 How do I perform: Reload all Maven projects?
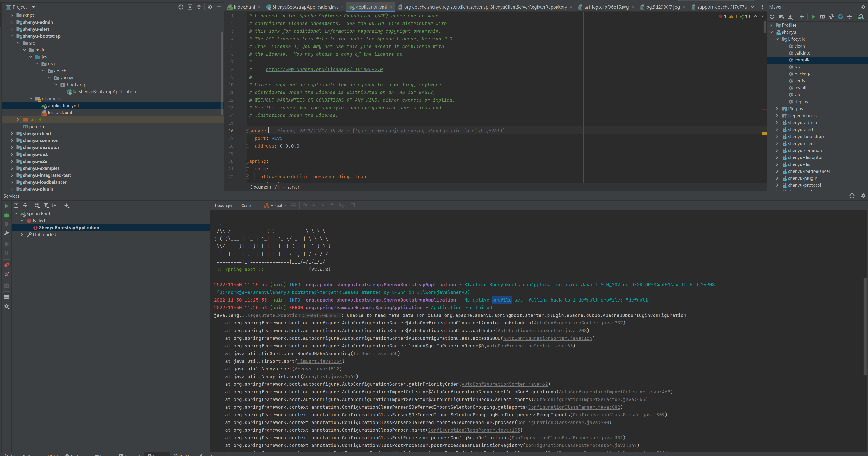772,16
